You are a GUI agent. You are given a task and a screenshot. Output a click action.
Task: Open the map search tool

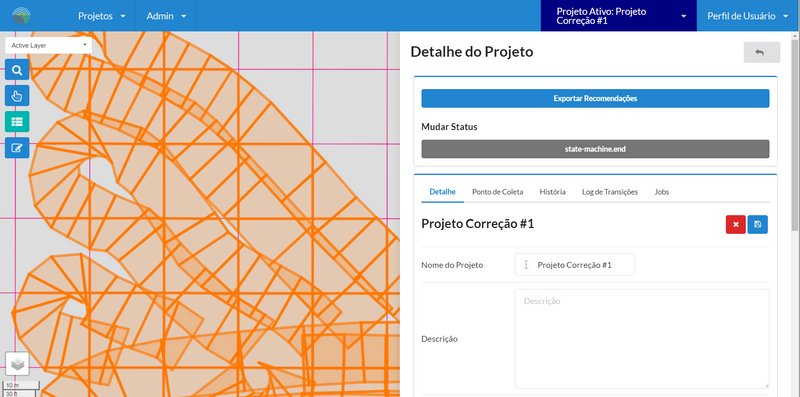[17, 70]
